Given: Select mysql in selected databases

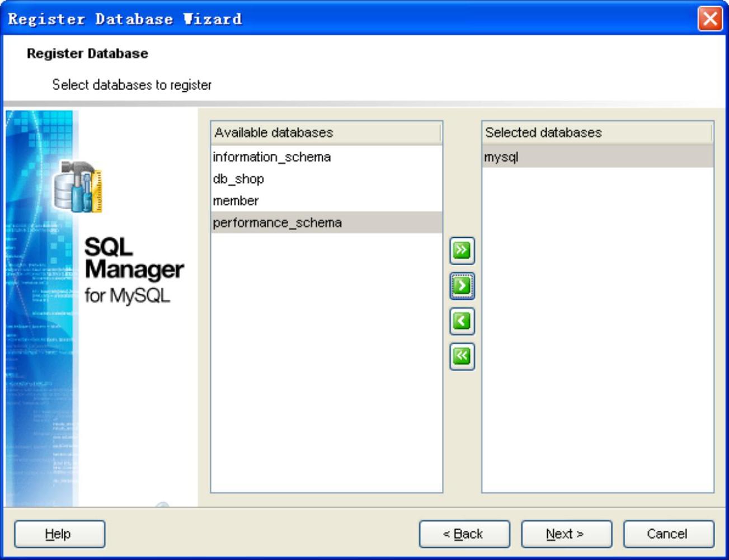Looking at the screenshot, I should 598,157.
